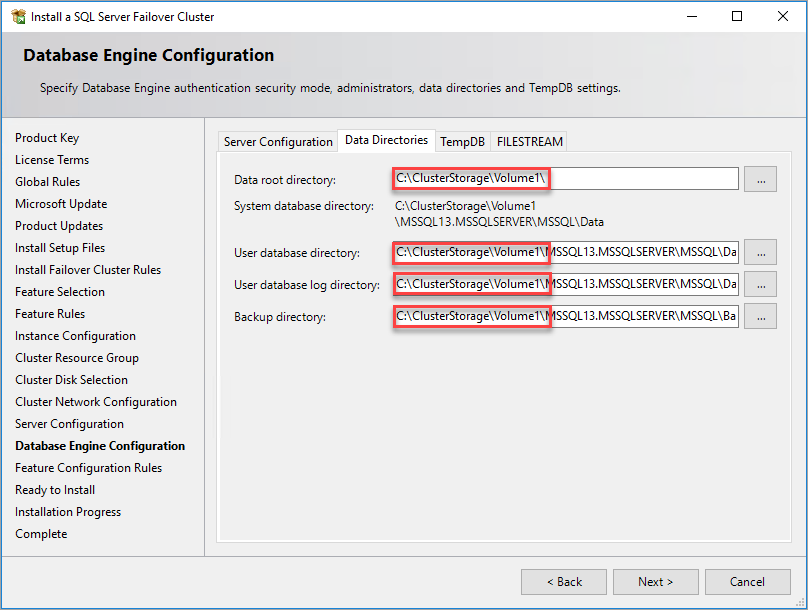Viewport: 808px width, 610px height.
Task: Select Ready to Install in the sidebar
Action: click(x=55, y=489)
